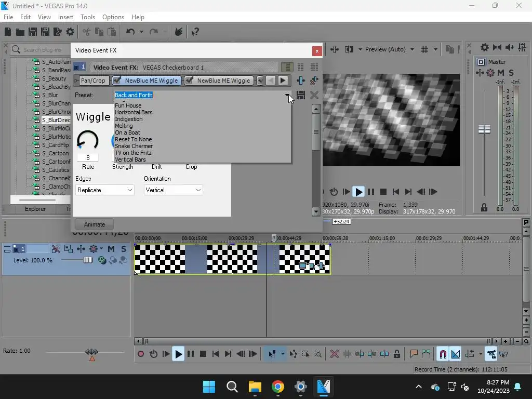Click the Record button in transport bar
Image resolution: width=532 pixels, height=399 pixels.
[141, 354]
